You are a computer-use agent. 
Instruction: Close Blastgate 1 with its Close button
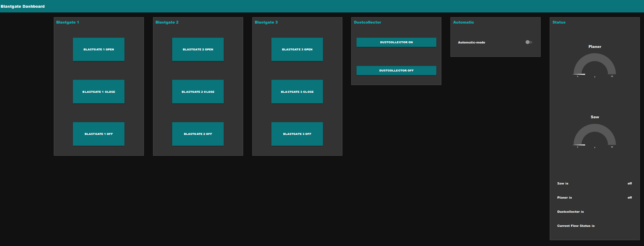point(99,92)
